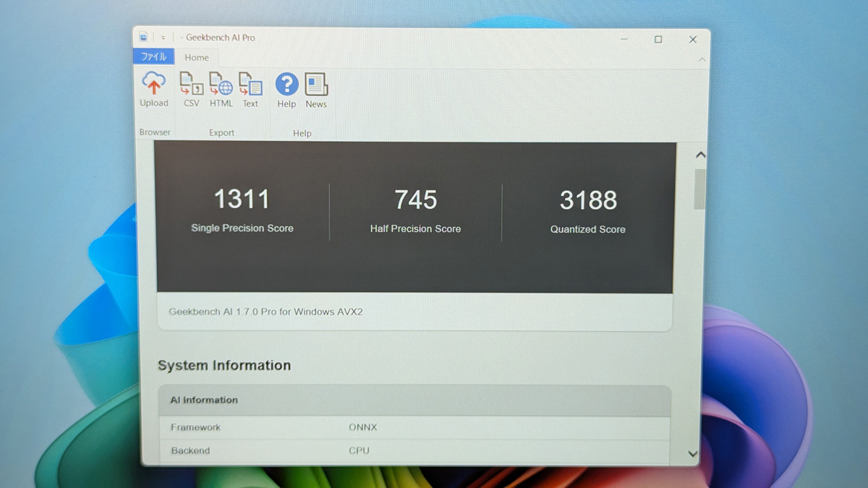Click the ONNX framework value

point(362,427)
